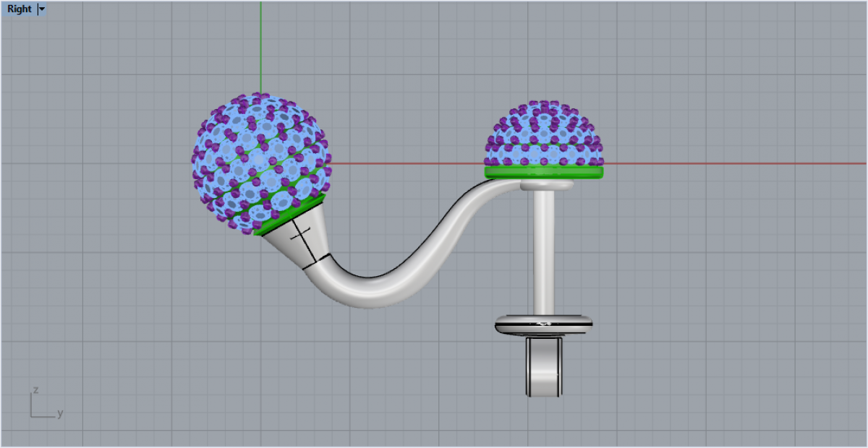This screenshot has width=868, height=448.
Task: Click the green bezel ring under the half-dome
Action: [x=544, y=172]
